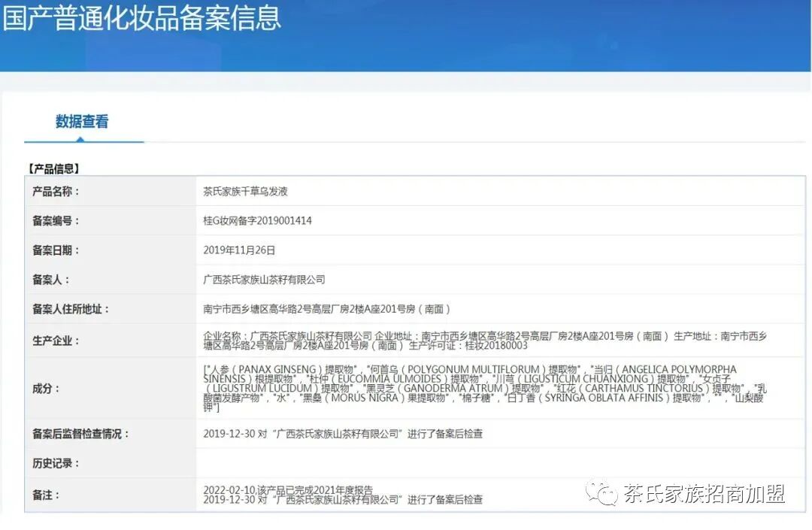The height and width of the screenshot is (530, 812).
Task: Select the page title 国产普通化妆品备案信息
Action: click(x=141, y=17)
